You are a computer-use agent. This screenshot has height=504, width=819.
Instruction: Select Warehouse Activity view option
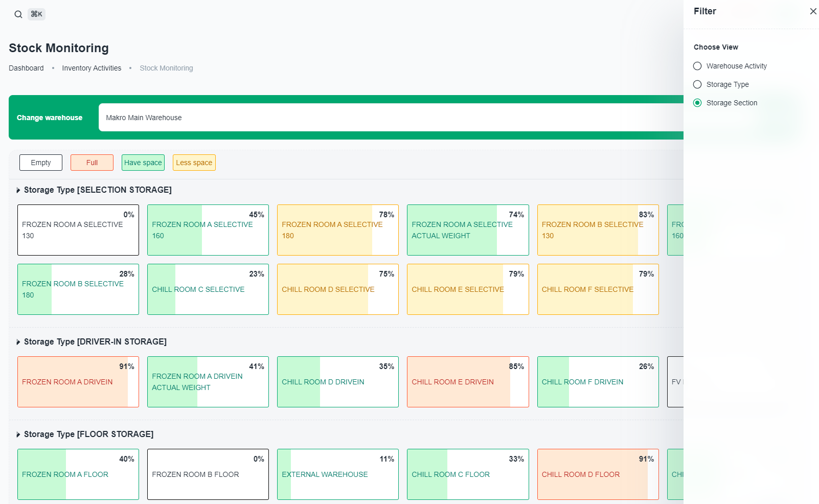[697, 66]
